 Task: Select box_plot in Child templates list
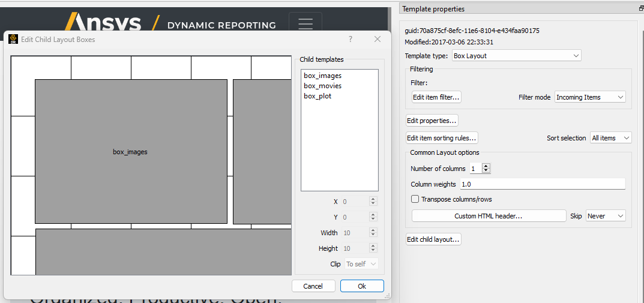pos(317,96)
